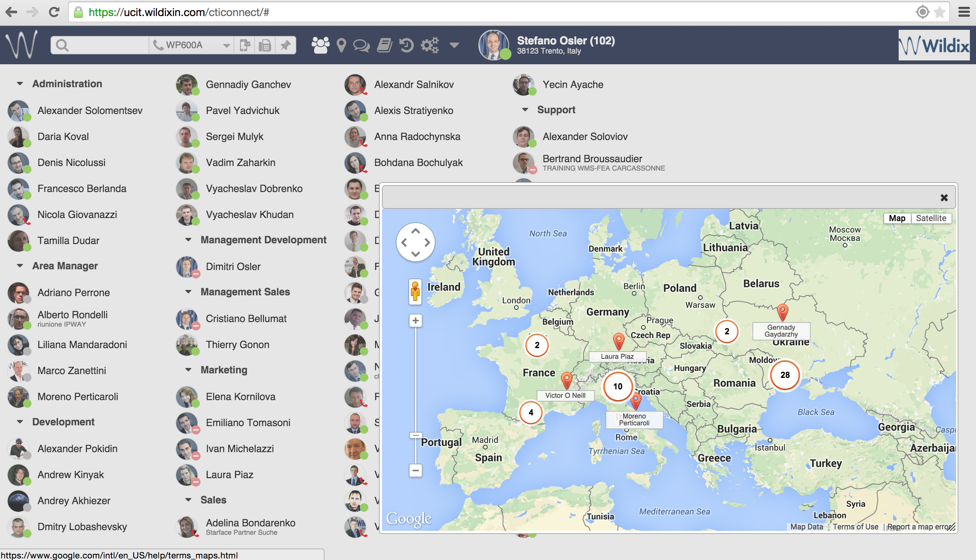Viewport: 976px width, 560px height.
Task: Click Terms of Use map link
Action: tap(855, 527)
